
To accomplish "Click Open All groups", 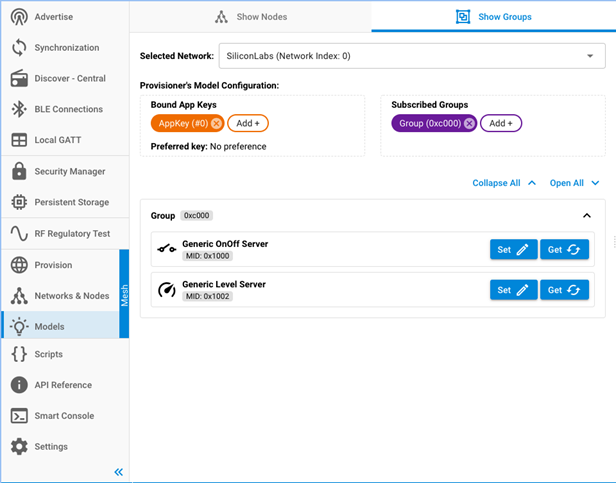I will tap(574, 183).
